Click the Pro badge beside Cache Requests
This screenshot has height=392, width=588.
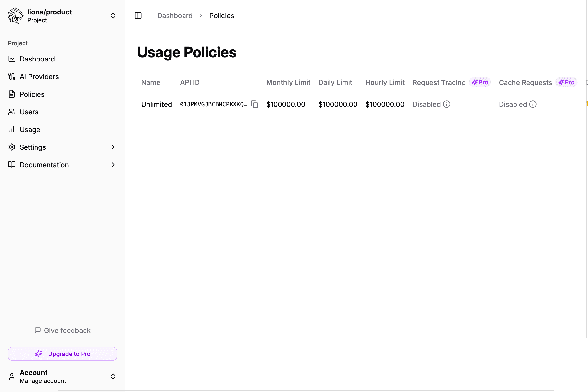click(x=566, y=82)
